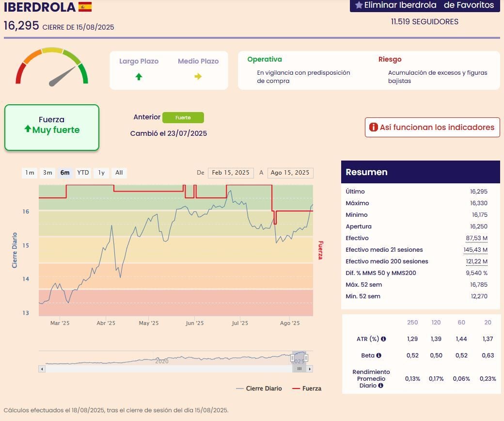
Task: Click the info icon next to Beta
Action: (x=378, y=356)
